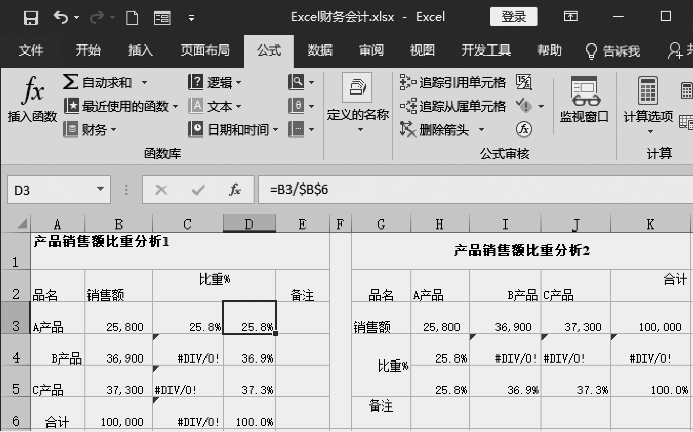Click 追踪从属单元格
Image resolution: width=693 pixels, height=432 pixels.
(x=453, y=106)
